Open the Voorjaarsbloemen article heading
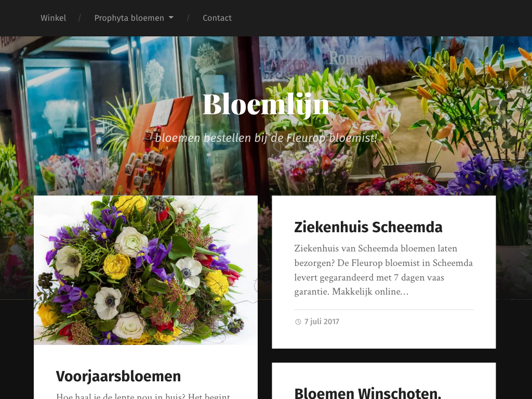The height and width of the screenshot is (399, 532). point(118,376)
